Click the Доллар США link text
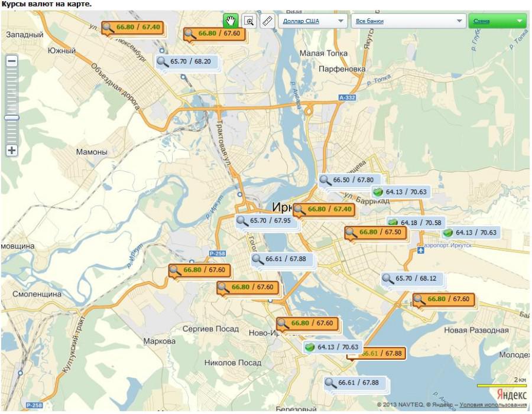The height and width of the screenshot is (414, 532). [x=301, y=21]
